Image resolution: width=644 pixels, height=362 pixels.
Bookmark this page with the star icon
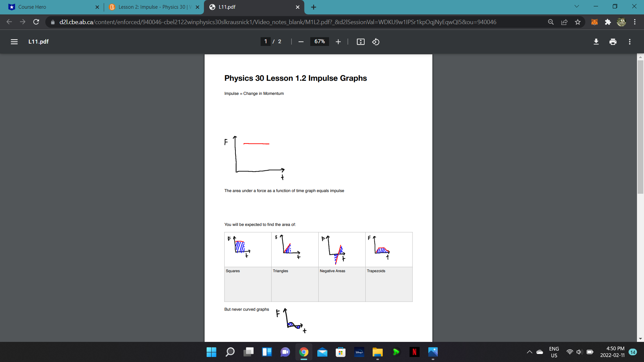(578, 22)
